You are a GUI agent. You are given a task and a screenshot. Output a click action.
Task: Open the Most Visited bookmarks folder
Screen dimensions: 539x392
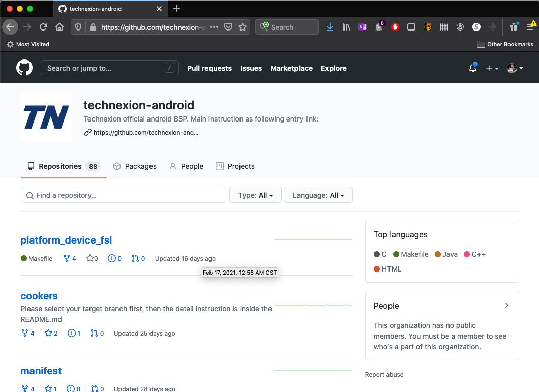coord(28,44)
